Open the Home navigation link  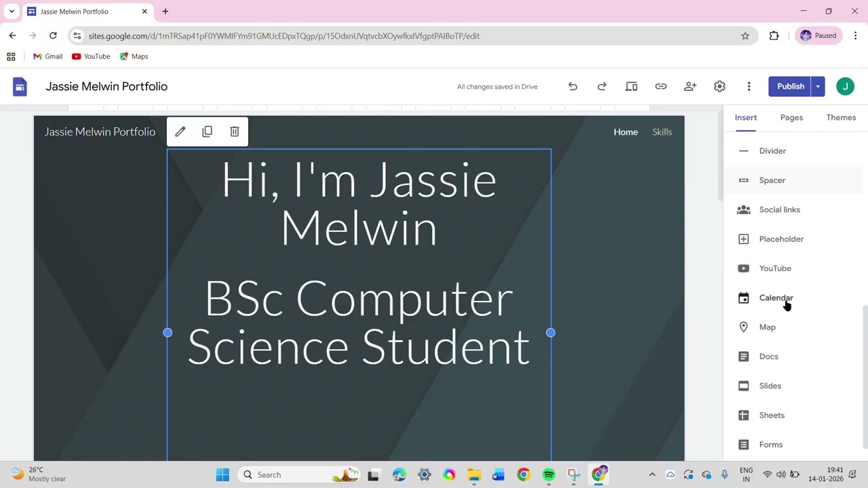pyautogui.click(x=625, y=132)
